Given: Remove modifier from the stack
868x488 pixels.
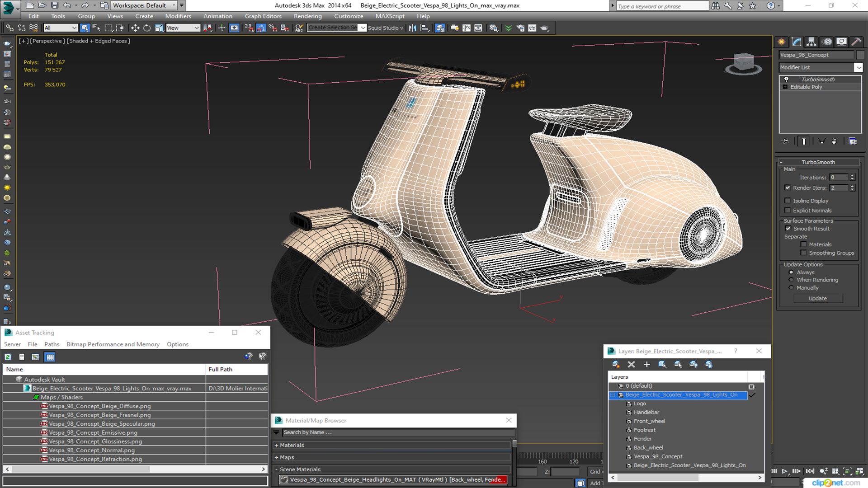Looking at the screenshot, I should (834, 141).
